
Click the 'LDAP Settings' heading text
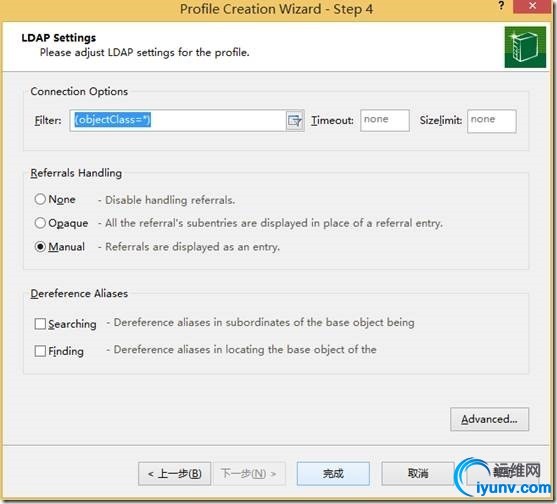pos(59,38)
